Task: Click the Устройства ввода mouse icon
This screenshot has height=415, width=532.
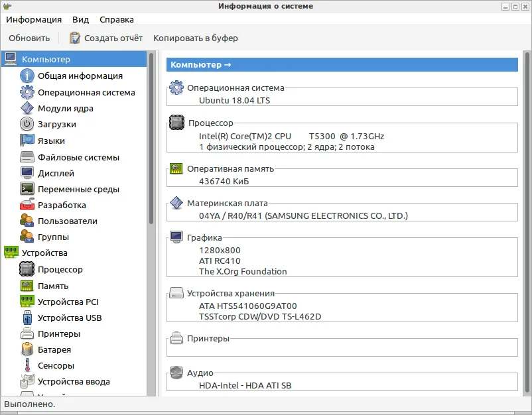Action: [27, 381]
